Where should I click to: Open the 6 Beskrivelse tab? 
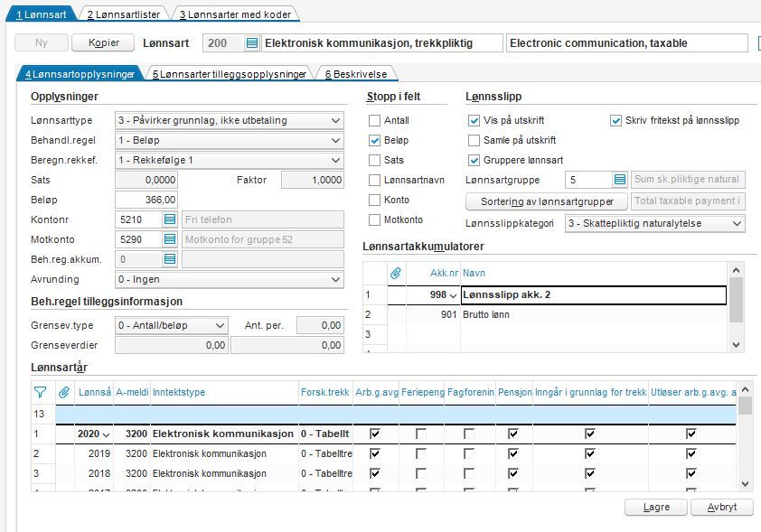tap(356, 74)
